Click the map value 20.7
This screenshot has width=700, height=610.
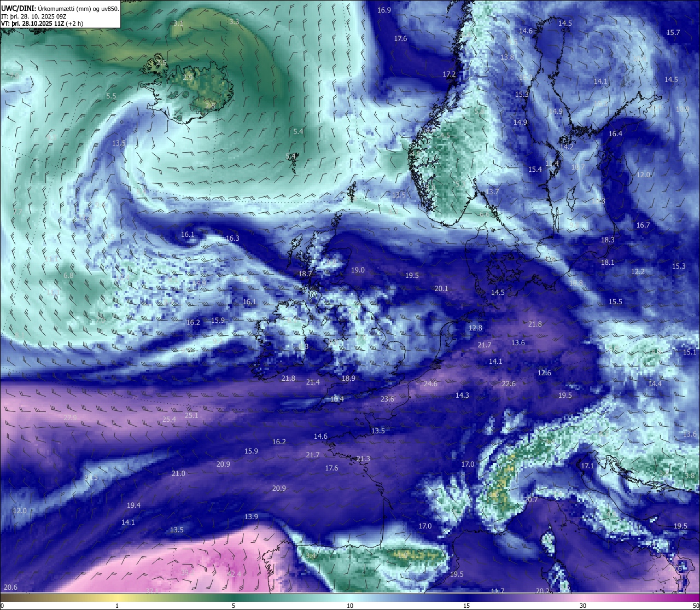[531, 500]
